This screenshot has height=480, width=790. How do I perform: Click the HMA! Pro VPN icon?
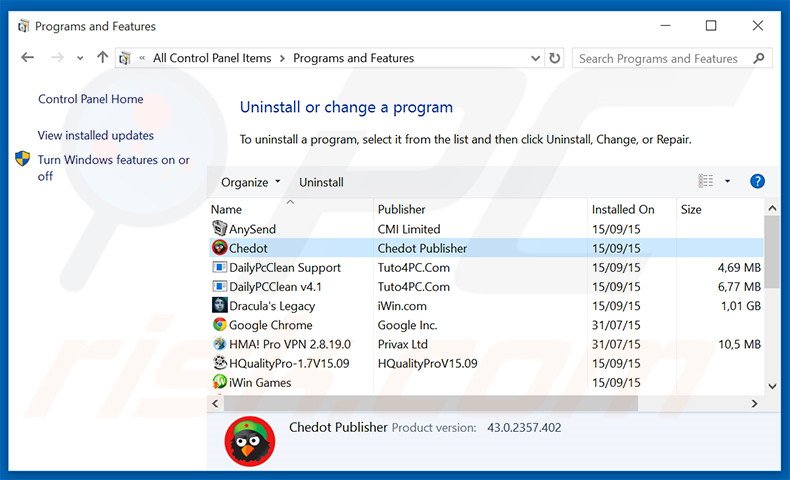pos(219,344)
